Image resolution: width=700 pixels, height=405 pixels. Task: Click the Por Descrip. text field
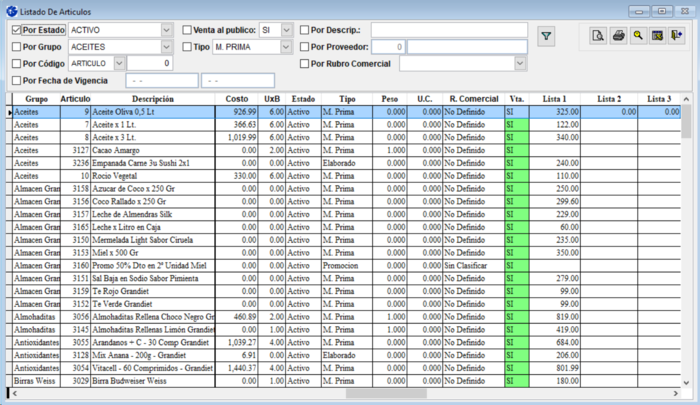coord(449,30)
